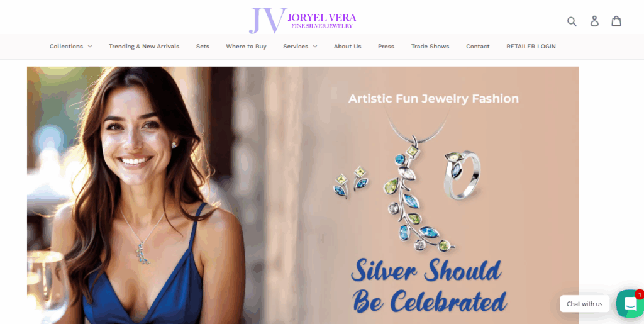
Task: Open the Press page
Action: [x=386, y=47]
